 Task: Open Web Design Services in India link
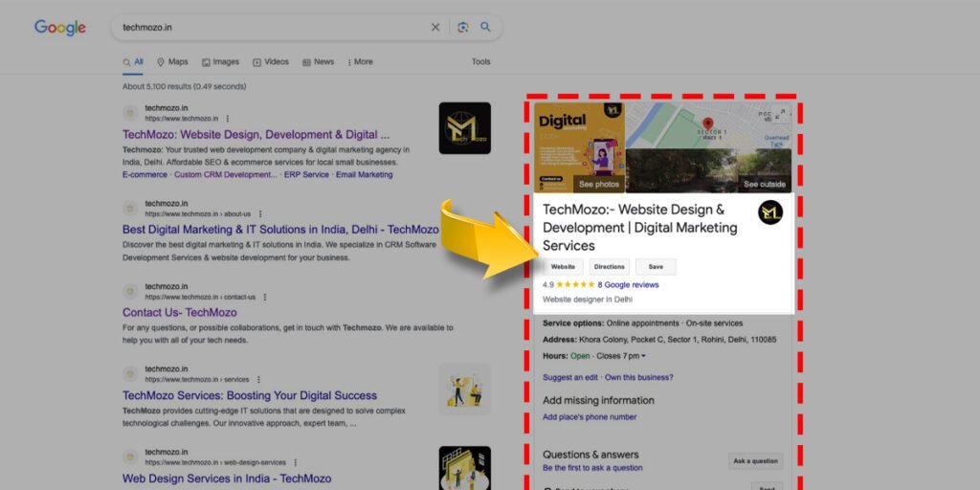[227, 479]
